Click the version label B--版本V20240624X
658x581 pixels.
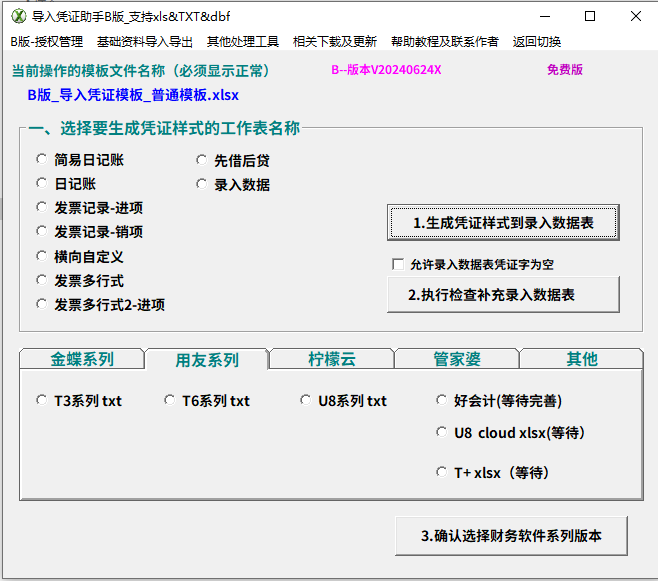pos(386,70)
